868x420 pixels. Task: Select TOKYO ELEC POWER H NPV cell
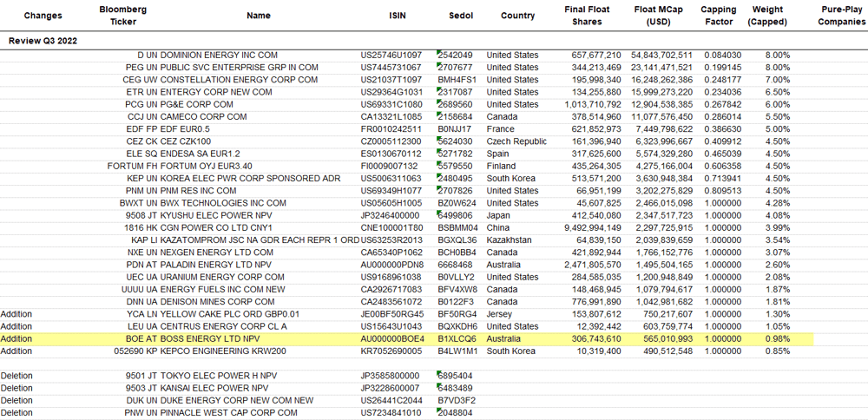click(217, 376)
